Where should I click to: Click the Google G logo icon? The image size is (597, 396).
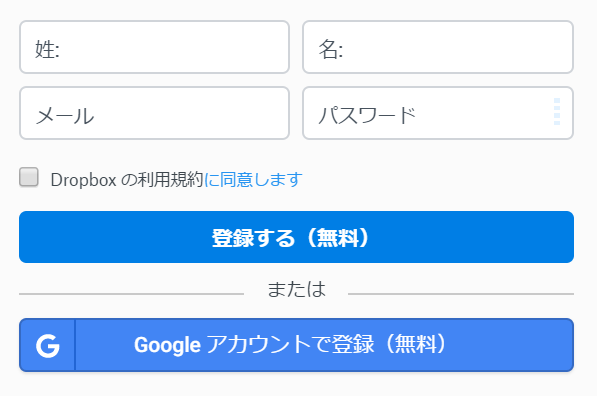48,345
